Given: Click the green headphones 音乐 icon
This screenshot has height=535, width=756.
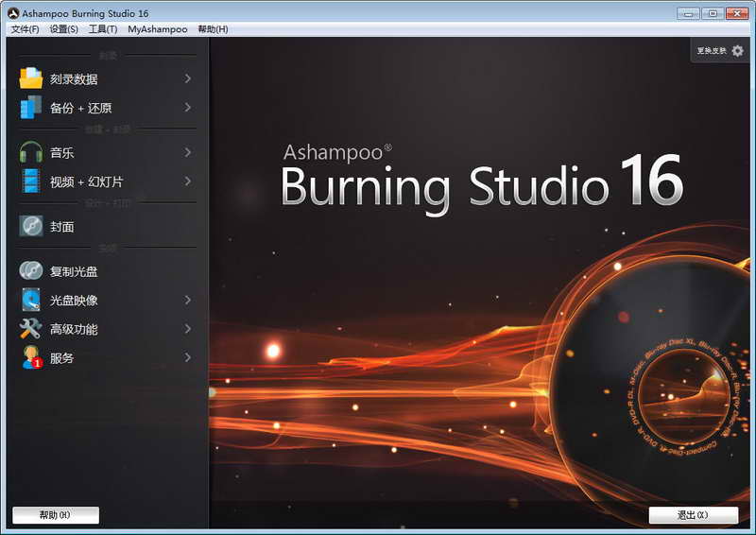Looking at the screenshot, I should (x=31, y=152).
